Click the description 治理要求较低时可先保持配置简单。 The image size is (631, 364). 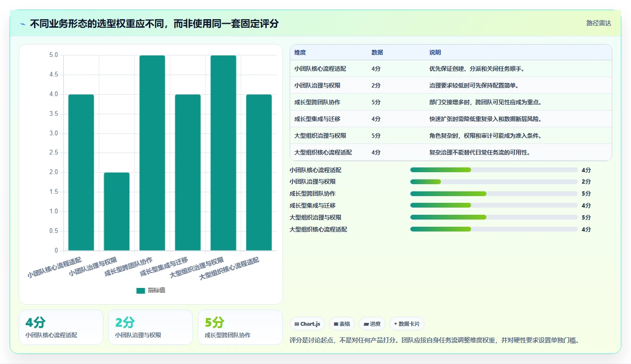[x=474, y=86]
